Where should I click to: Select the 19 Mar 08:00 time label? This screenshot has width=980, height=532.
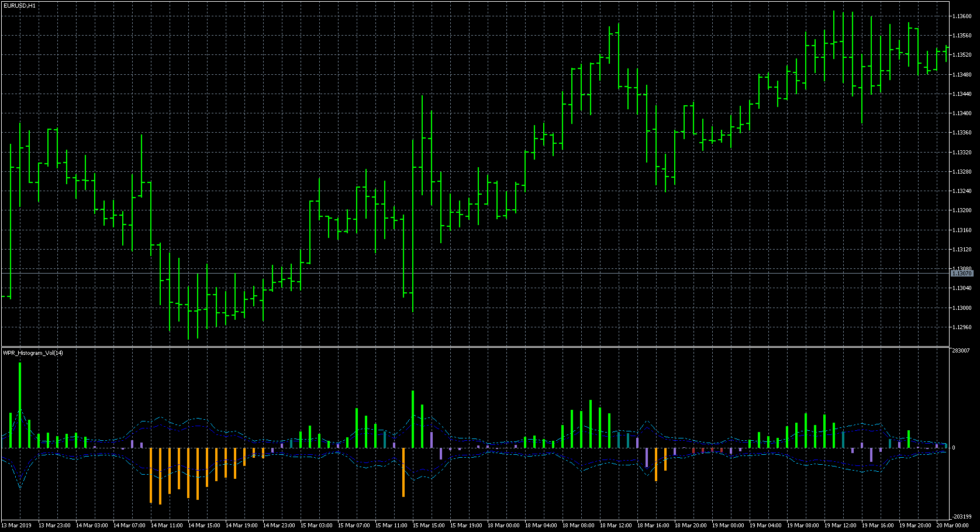point(803,526)
